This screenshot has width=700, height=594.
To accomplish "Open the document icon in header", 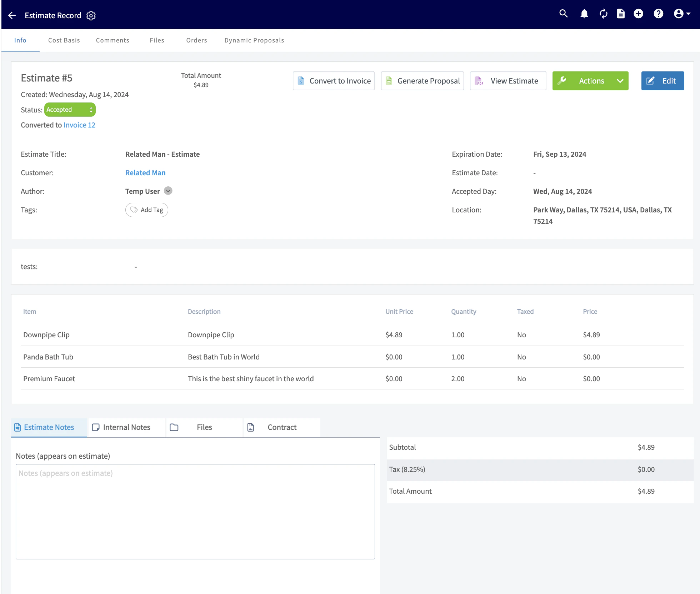I will [621, 14].
